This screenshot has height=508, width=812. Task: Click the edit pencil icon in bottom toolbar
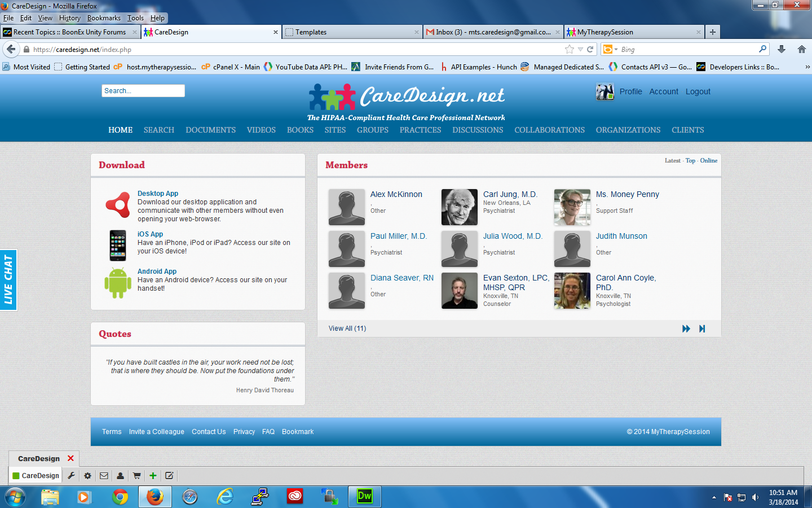coord(169,476)
